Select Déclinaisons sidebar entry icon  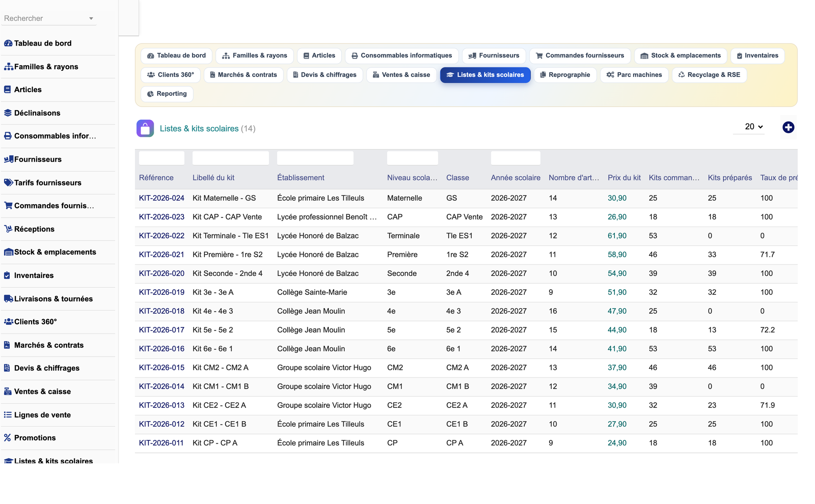pyautogui.click(x=8, y=113)
